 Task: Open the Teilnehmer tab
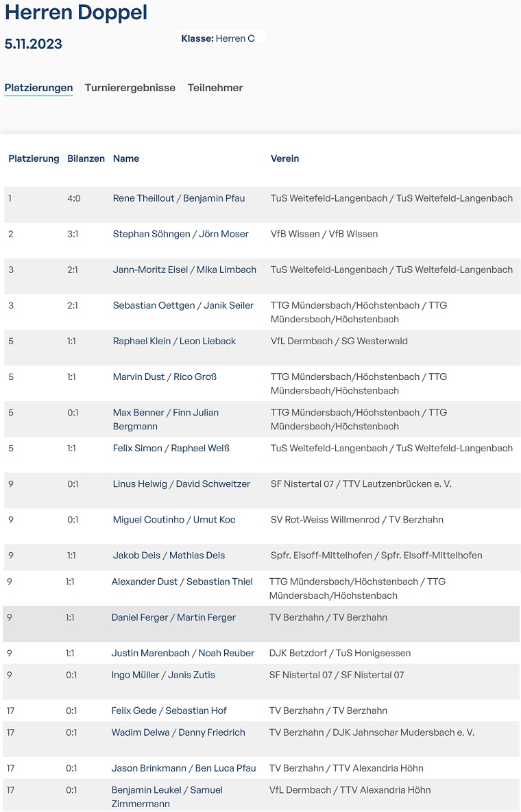(215, 88)
